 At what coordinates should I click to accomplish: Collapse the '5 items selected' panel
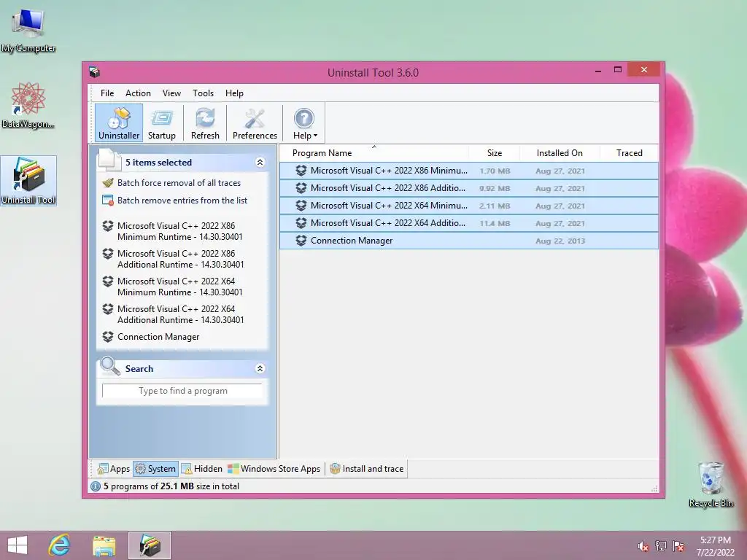260,163
